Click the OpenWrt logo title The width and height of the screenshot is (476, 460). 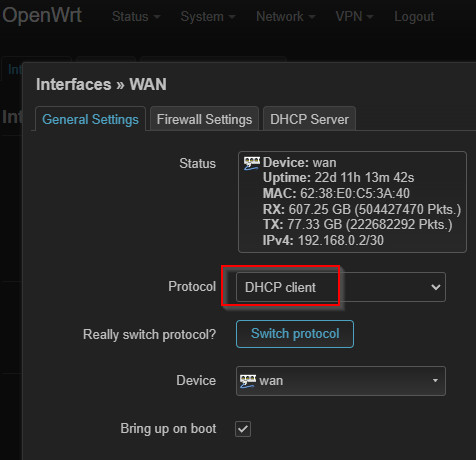(x=42, y=15)
